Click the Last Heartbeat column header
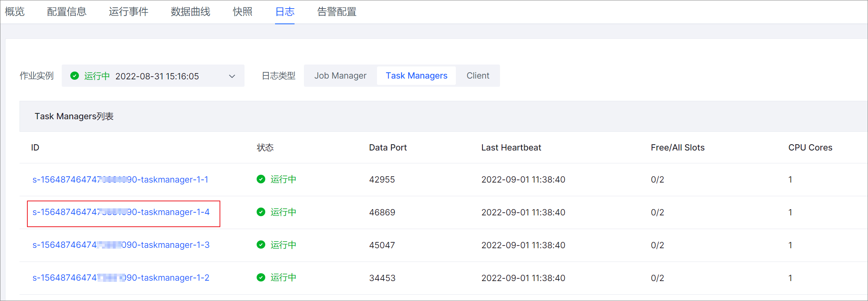 point(511,148)
